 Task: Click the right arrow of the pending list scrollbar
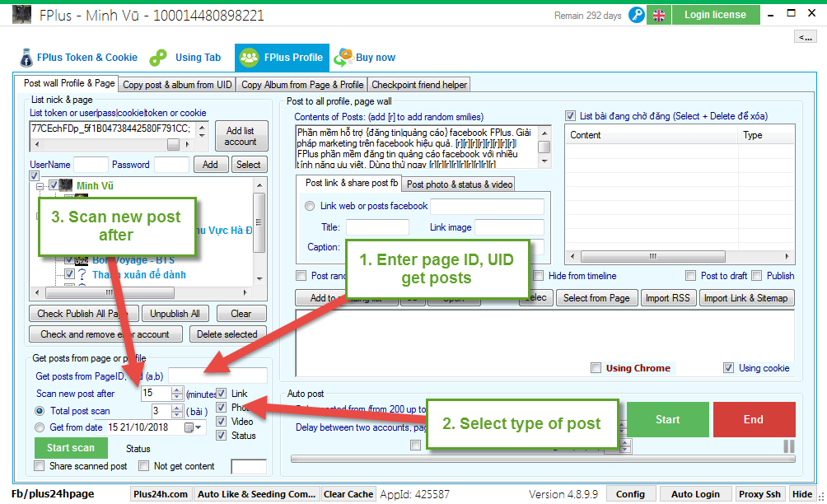[x=787, y=257]
